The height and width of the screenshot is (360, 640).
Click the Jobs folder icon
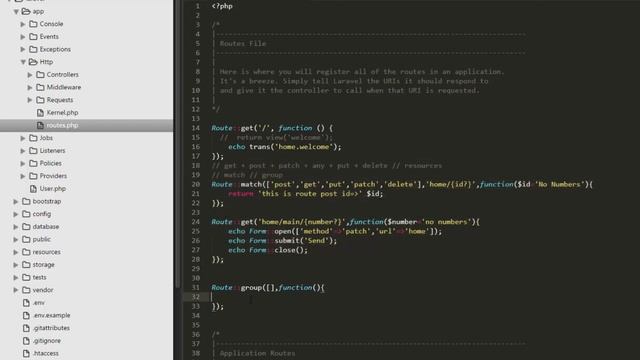(33, 138)
